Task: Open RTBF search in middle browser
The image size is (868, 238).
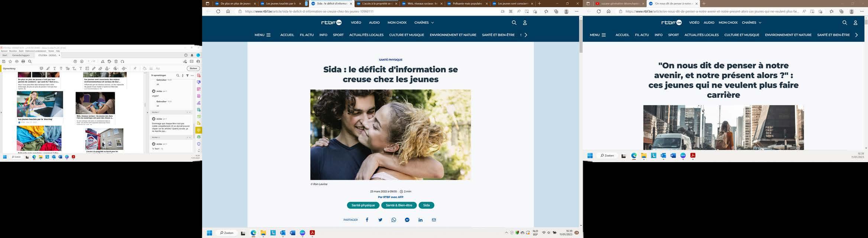Action: [514, 23]
